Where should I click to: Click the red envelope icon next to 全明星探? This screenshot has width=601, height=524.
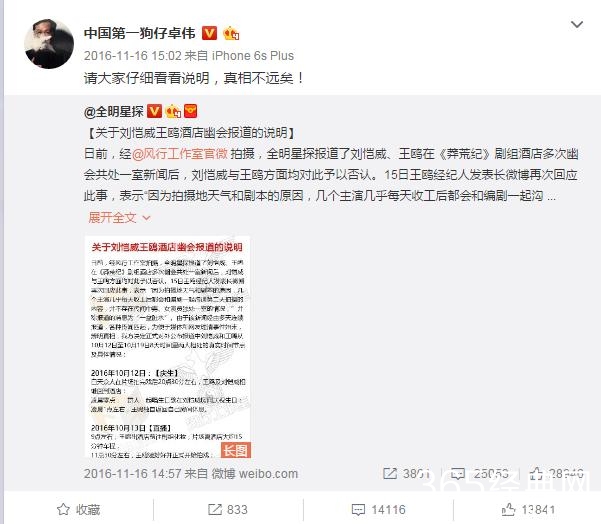tap(190, 111)
